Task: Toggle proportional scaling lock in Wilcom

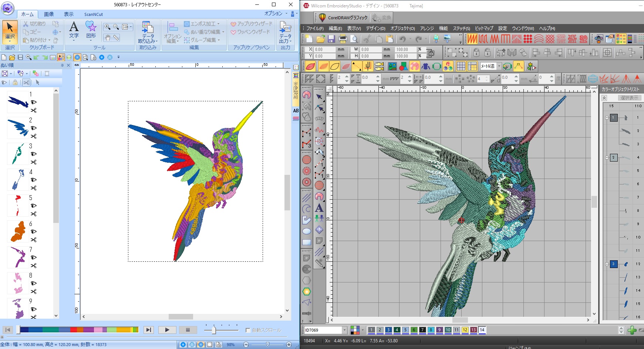Action: point(431,53)
